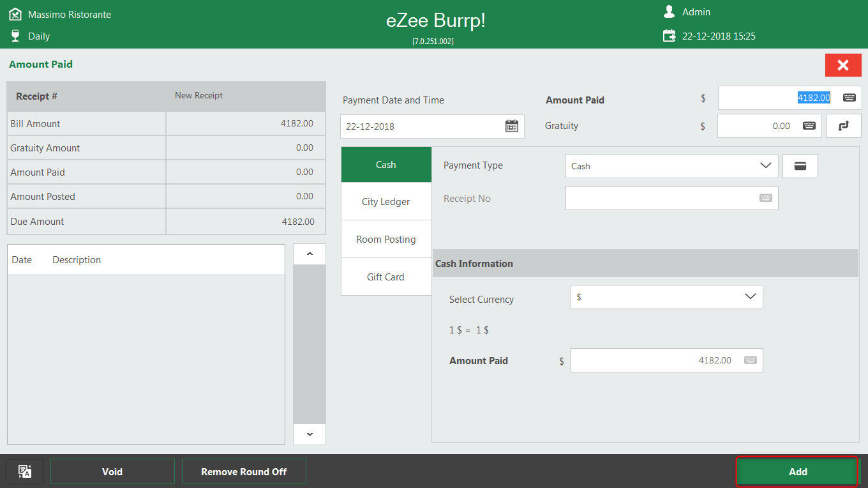868x488 pixels.
Task: Click the Admin user profile icon
Action: pos(669,11)
